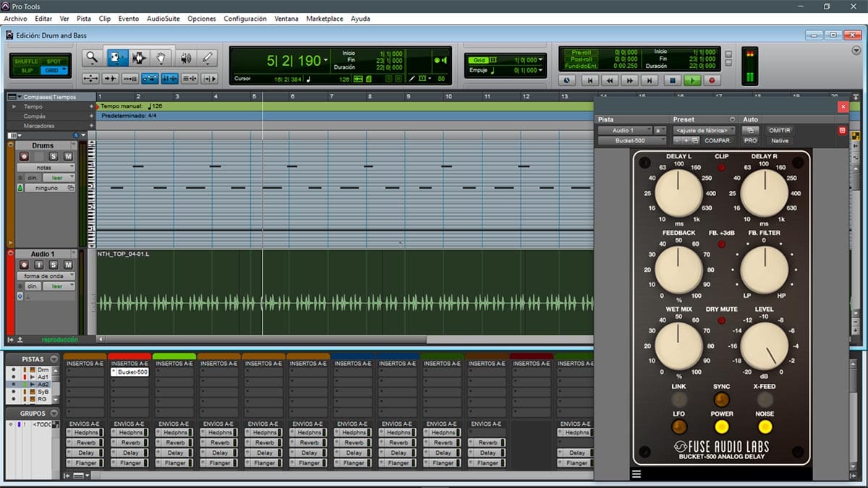Click the Record transport button
This screenshot has height=488, width=868.
[712, 81]
